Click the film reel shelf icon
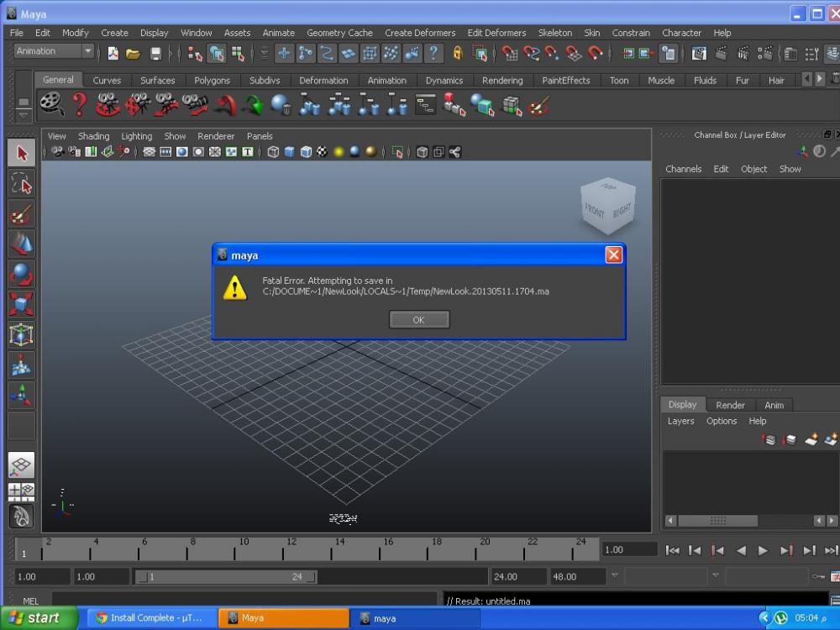This screenshot has width=840, height=630. click(51, 104)
